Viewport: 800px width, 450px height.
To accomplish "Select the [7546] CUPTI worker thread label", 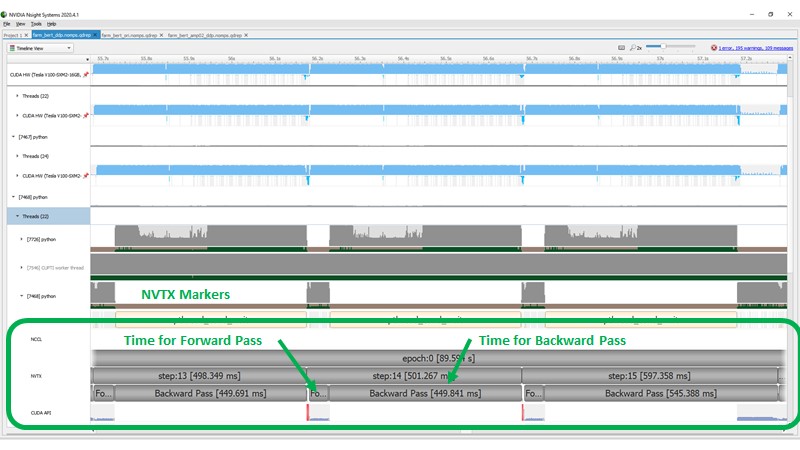I will 55,267.
